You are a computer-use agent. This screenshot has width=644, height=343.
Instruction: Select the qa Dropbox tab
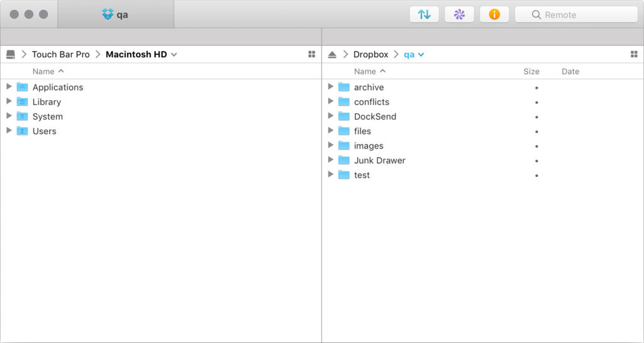click(x=116, y=14)
